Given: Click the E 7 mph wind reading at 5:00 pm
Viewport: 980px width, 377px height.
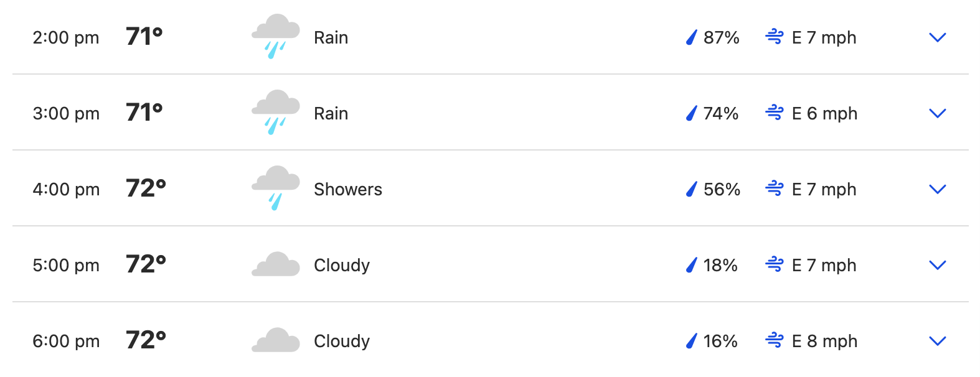Looking at the screenshot, I should (x=824, y=266).
